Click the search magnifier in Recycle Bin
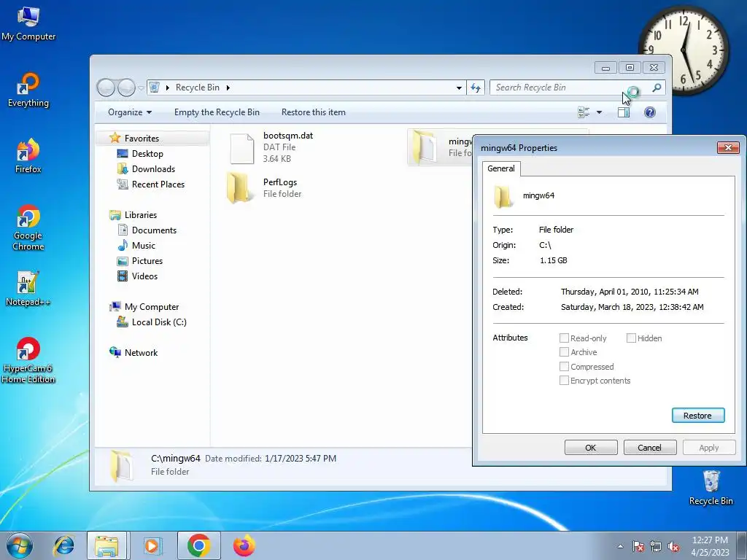The width and height of the screenshot is (747, 560). click(657, 87)
